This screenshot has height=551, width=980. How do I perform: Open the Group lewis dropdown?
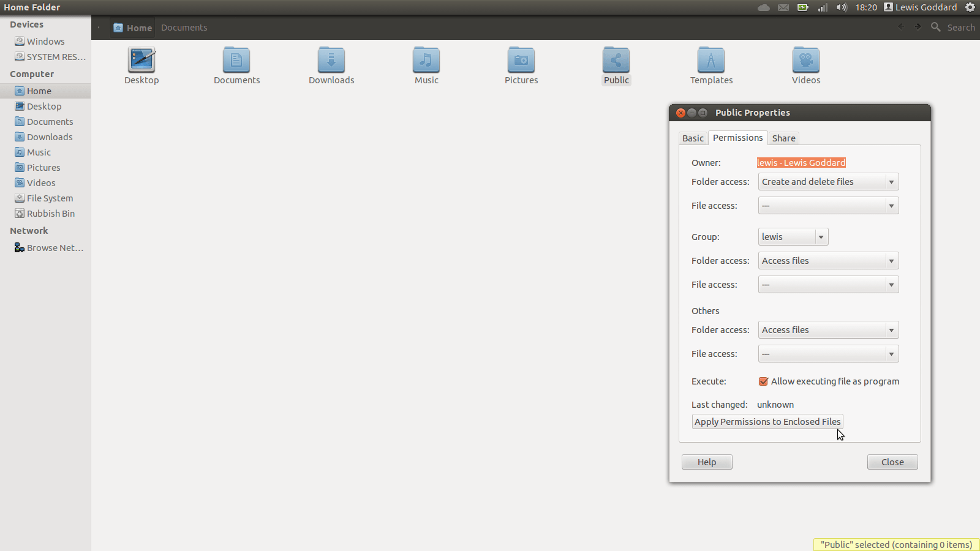(793, 237)
